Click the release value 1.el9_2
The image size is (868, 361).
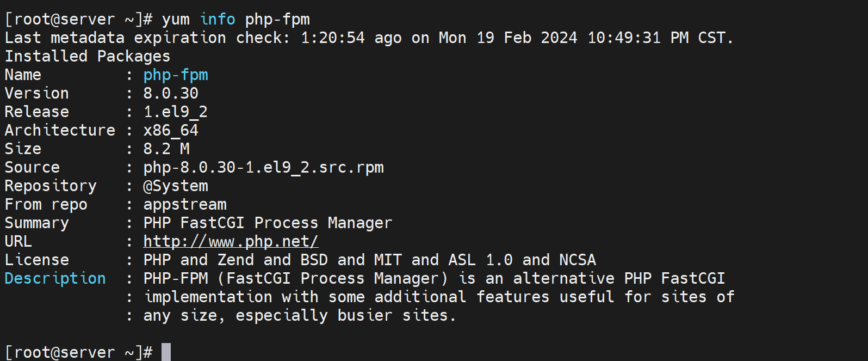click(x=175, y=112)
